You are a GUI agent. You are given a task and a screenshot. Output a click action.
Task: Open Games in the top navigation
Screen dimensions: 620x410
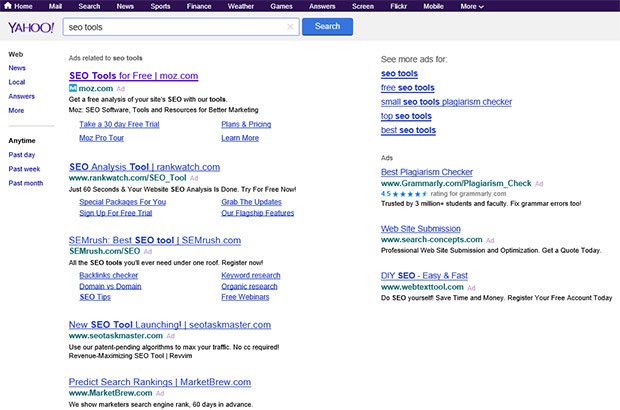tap(281, 6)
